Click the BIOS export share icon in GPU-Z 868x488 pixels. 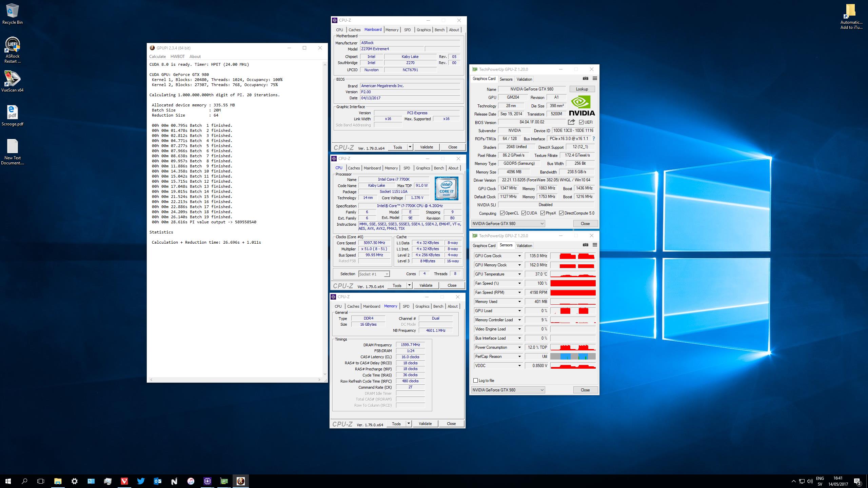(572, 122)
